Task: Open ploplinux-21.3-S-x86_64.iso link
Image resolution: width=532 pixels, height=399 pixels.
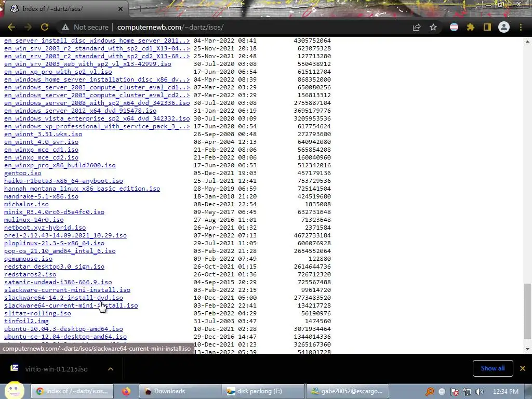Action: (x=54, y=243)
